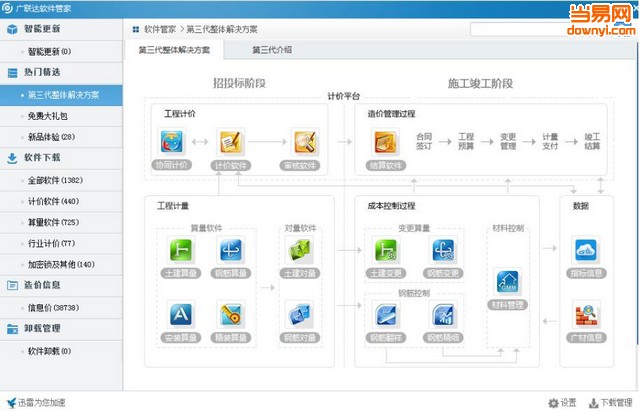This screenshot has width=640, height=411.
Task: Open the 材料管理 house icon
Action: coord(507,281)
